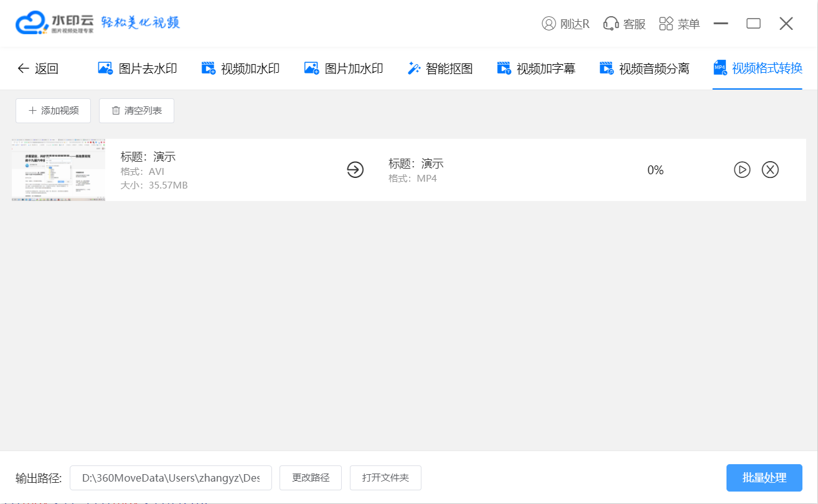818x504 pixels.
Task: Select the 视频格式转换 tab
Action: tap(758, 68)
